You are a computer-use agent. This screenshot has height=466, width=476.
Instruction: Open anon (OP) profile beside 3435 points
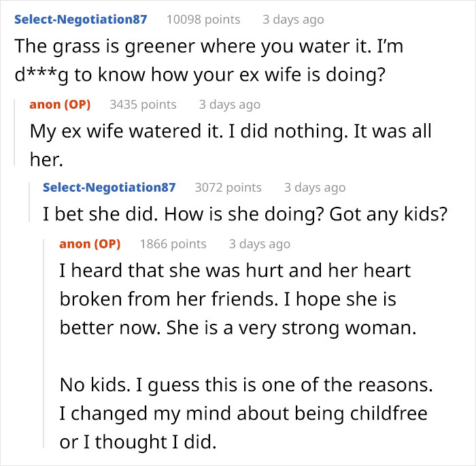(x=60, y=105)
